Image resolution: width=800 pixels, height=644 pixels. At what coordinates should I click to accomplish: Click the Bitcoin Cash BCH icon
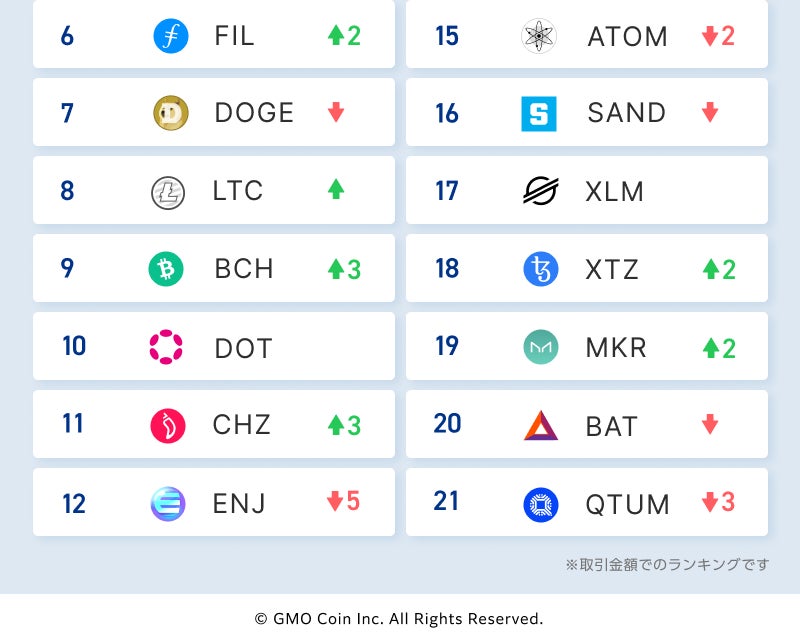[x=166, y=269]
